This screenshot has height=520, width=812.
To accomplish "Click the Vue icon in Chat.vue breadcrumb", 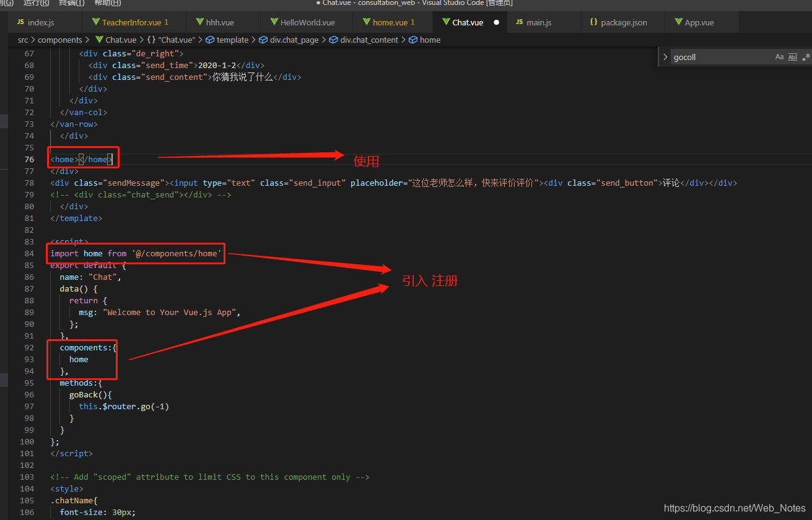I will (98, 40).
